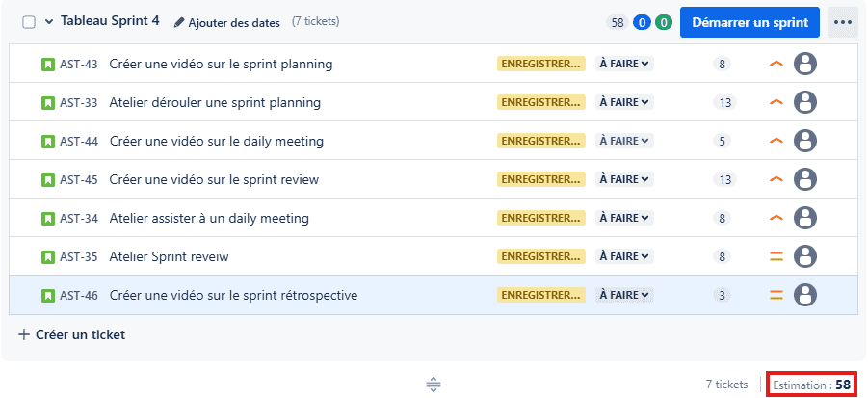Click the unassigned avatar on AST-46 row

pos(804,295)
